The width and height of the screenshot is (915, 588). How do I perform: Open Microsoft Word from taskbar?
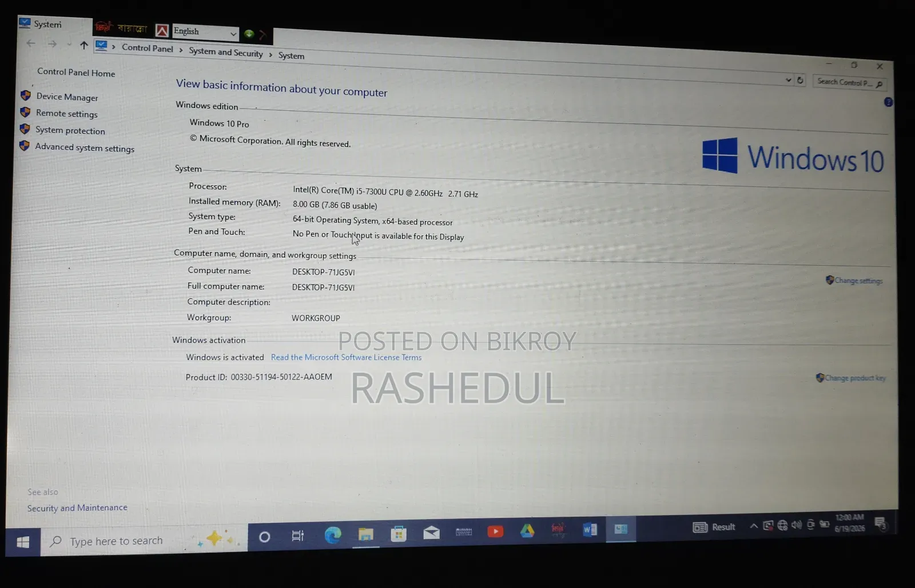[x=590, y=530]
